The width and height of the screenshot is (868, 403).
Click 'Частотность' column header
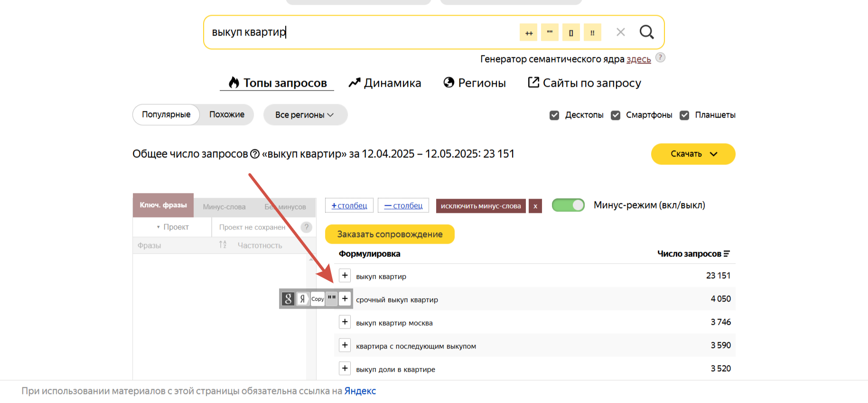(x=260, y=246)
